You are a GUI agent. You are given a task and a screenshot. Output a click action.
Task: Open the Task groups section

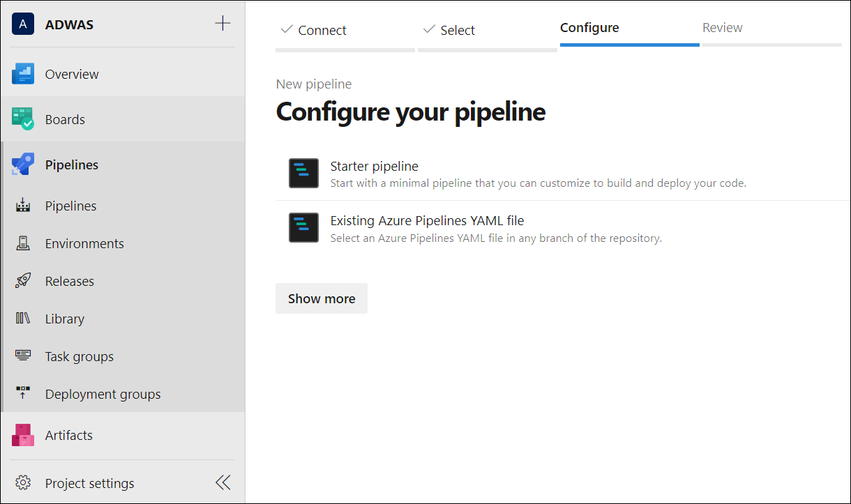[79, 356]
